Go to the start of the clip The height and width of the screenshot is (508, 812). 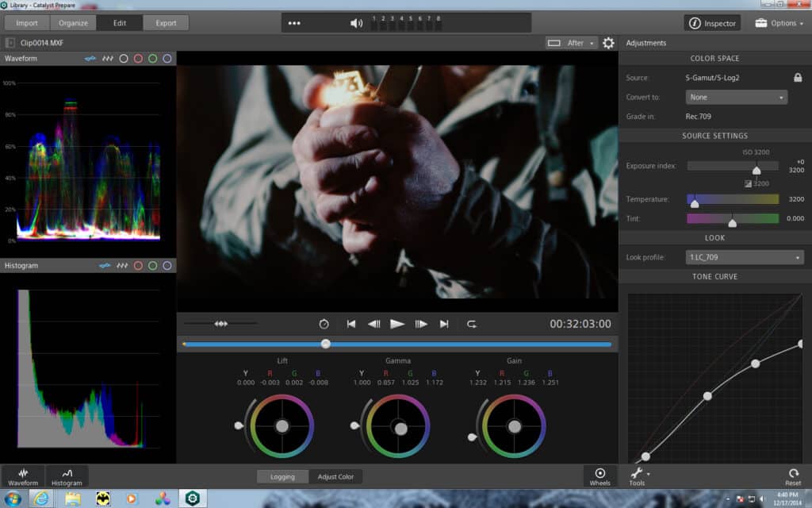click(351, 324)
